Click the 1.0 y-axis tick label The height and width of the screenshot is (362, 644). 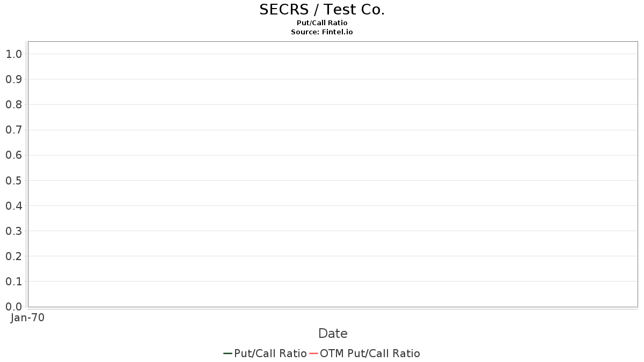[14, 54]
